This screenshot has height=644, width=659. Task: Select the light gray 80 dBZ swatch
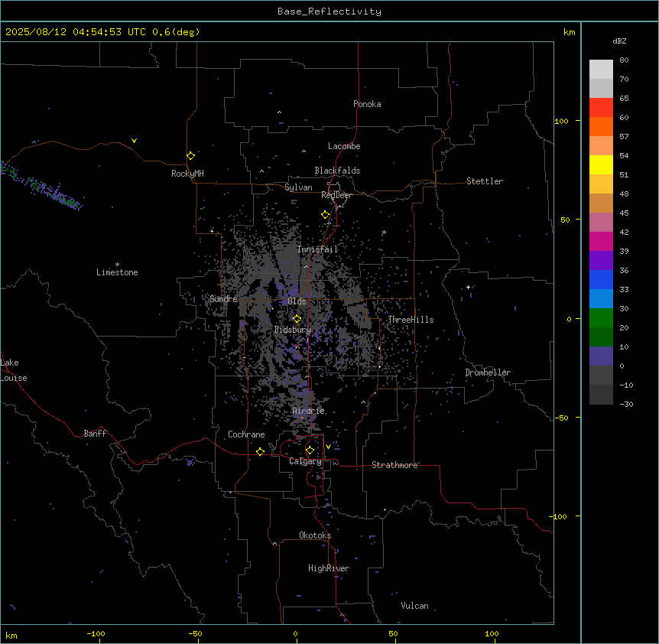[x=601, y=70]
